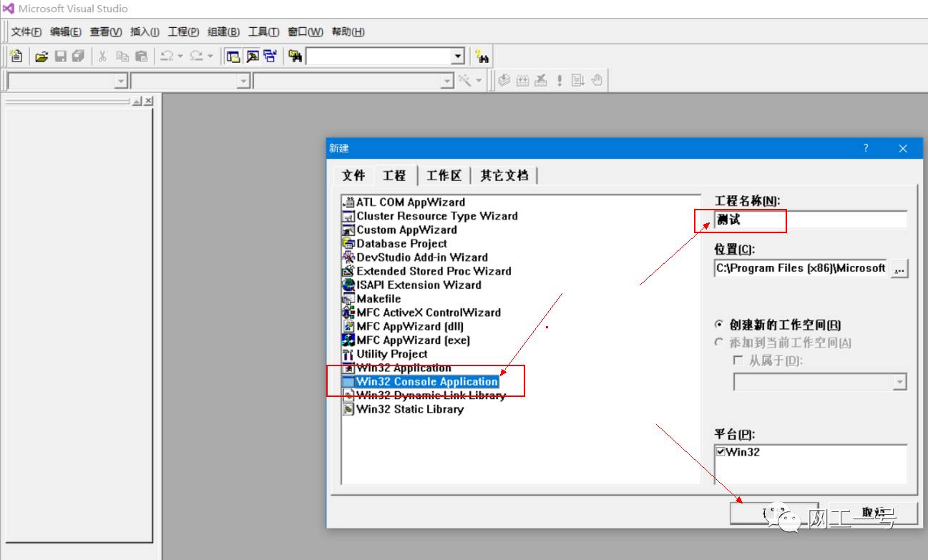Click the New Text File toolbar icon
This screenshot has width=928, height=560.
[x=16, y=57]
